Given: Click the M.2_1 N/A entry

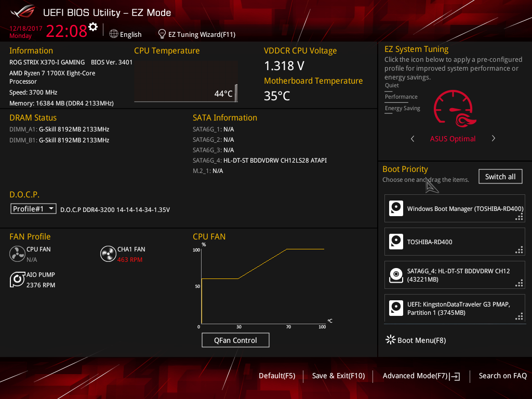Looking at the screenshot, I should pyautogui.click(x=208, y=171).
